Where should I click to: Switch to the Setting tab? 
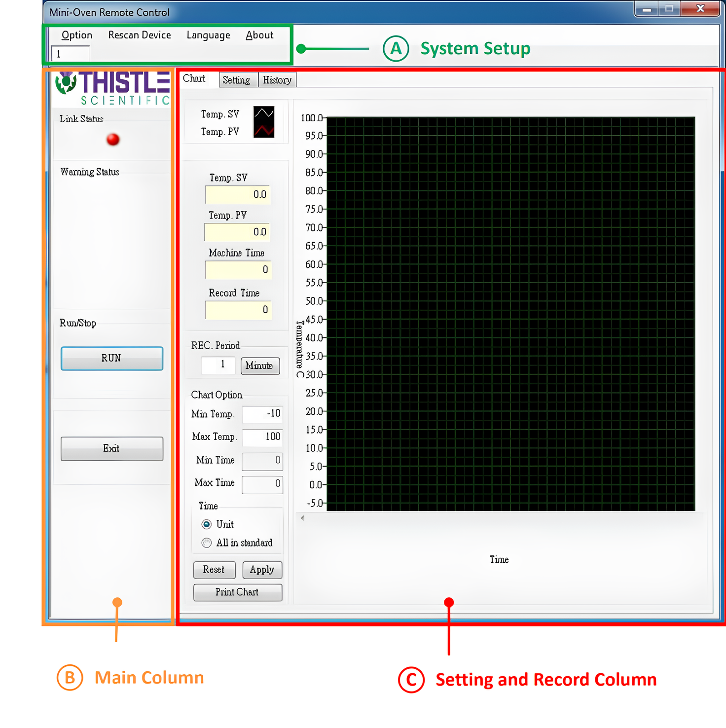[236, 80]
